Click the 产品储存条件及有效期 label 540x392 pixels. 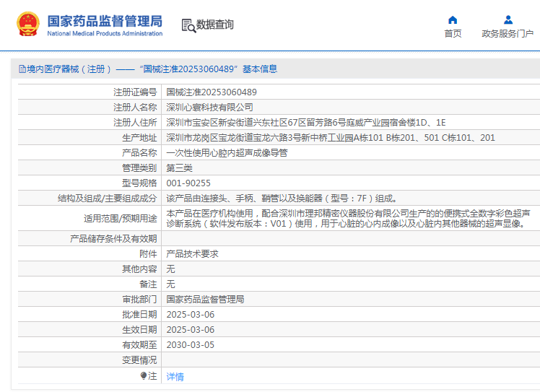click(x=113, y=238)
